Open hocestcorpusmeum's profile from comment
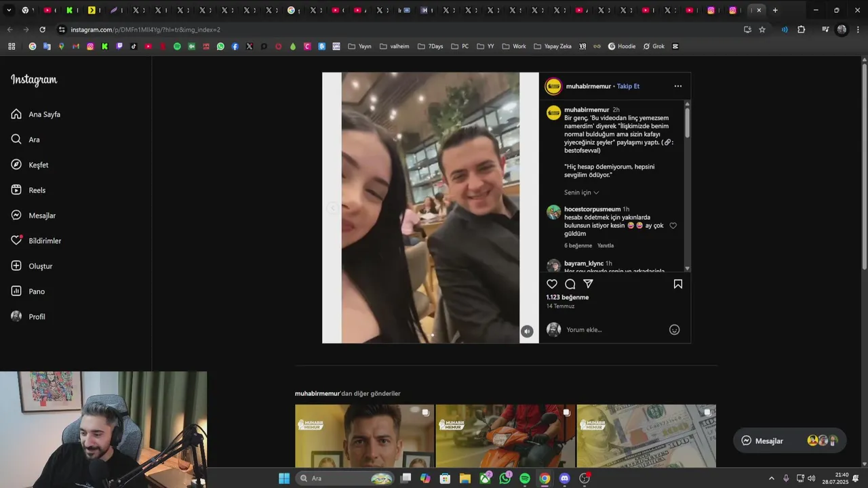The height and width of the screenshot is (488, 868). [x=592, y=209]
